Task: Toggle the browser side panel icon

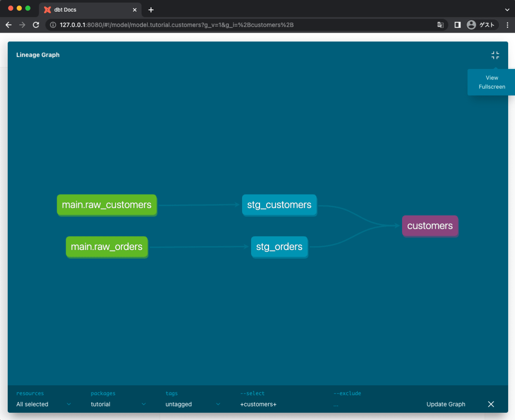Action: 457,25
